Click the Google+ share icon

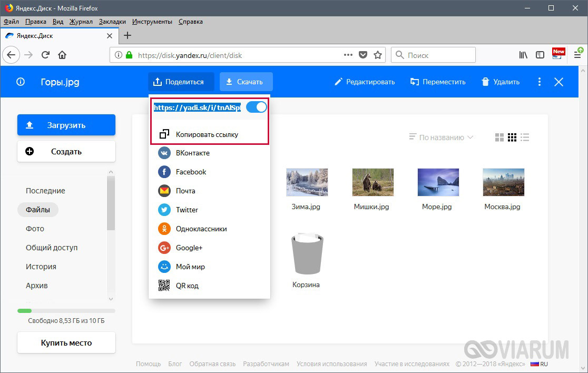click(x=164, y=248)
